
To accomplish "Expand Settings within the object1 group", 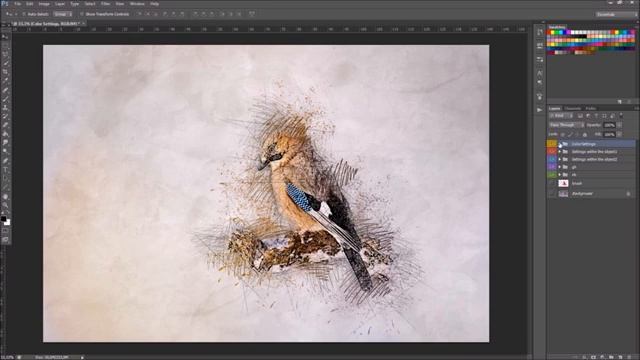I will [x=560, y=151].
